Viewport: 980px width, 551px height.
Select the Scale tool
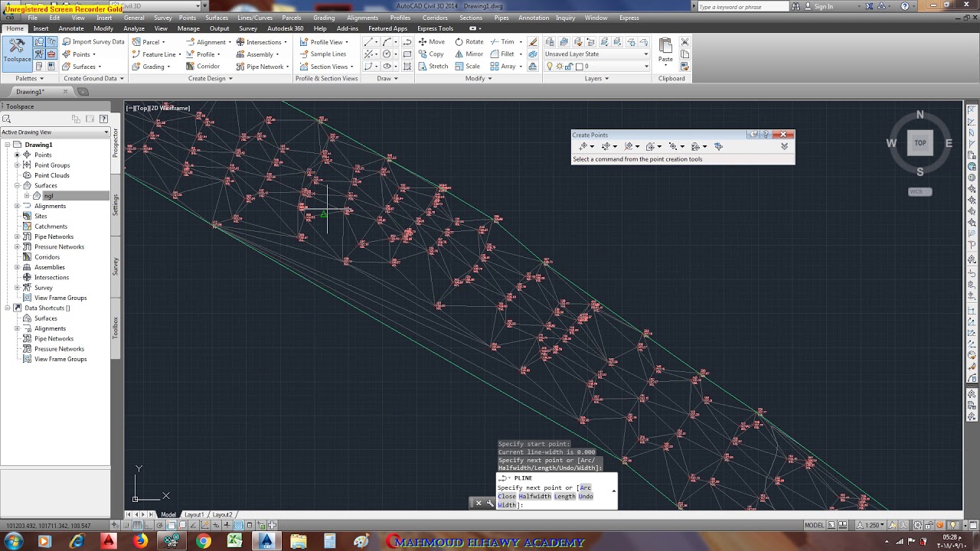(x=468, y=67)
